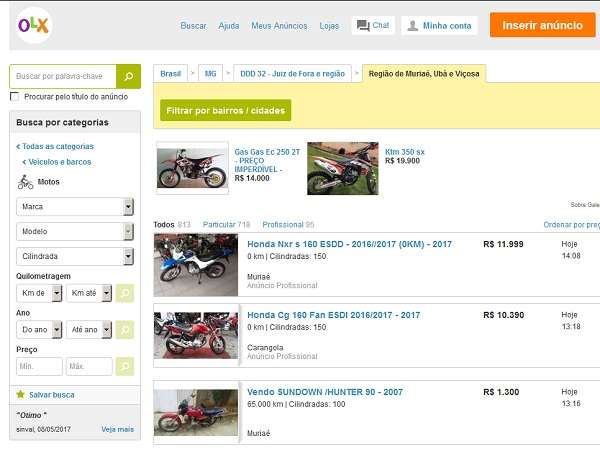Open the Cilindrada dropdown
Screen dimensions: 600x450
[x=75, y=257]
